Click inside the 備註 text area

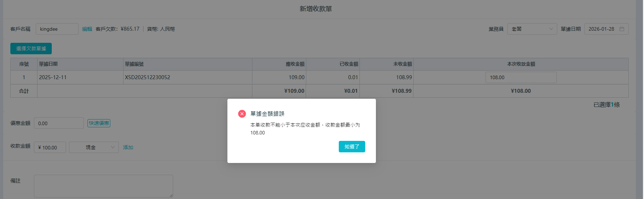point(103,186)
